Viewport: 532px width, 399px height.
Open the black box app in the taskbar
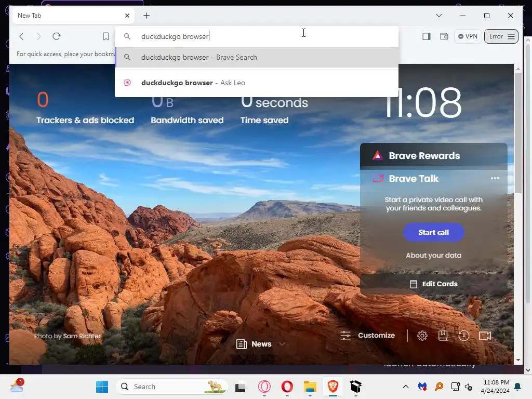click(x=355, y=387)
